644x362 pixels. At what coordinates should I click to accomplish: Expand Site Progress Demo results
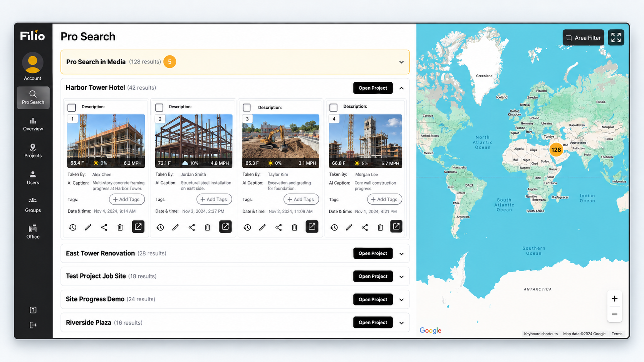click(401, 300)
